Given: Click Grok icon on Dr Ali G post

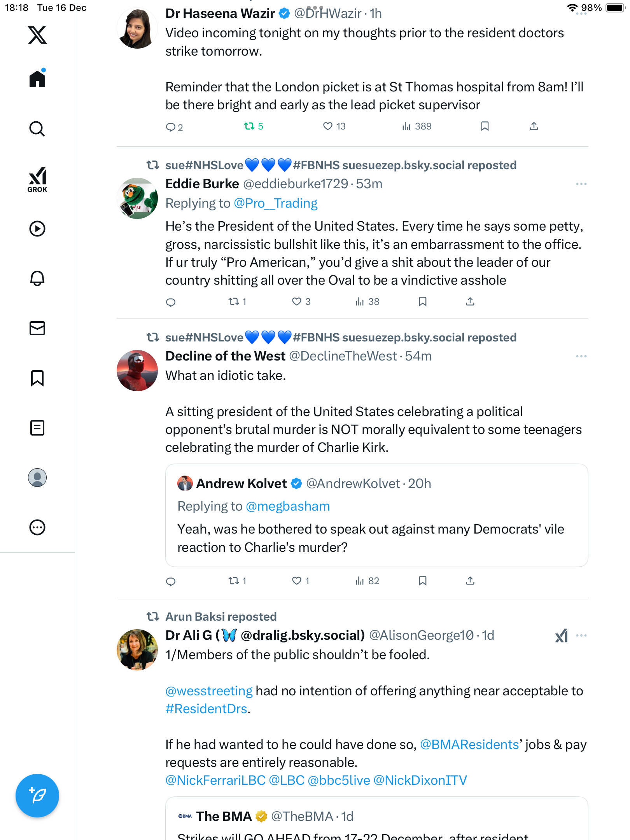Looking at the screenshot, I should pos(561,635).
